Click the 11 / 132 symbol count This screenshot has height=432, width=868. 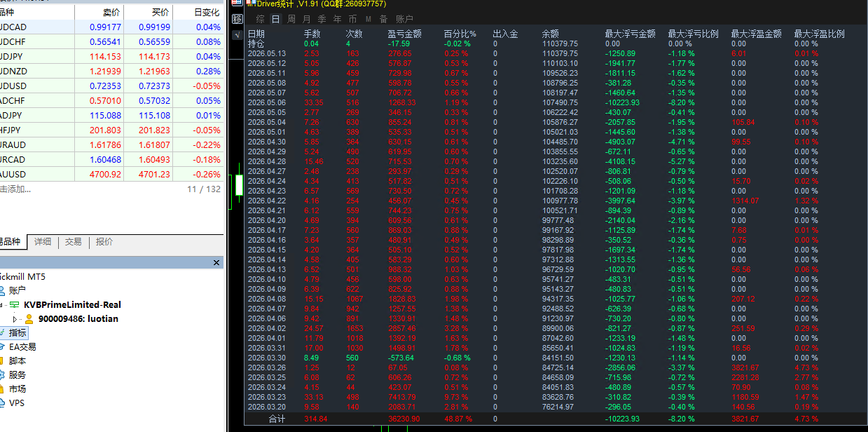pyautogui.click(x=204, y=189)
